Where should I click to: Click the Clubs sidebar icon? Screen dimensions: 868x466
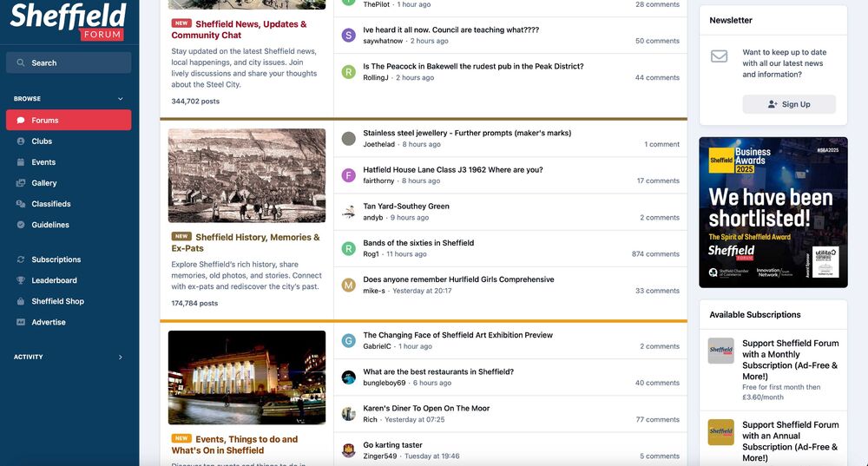(x=21, y=141)
